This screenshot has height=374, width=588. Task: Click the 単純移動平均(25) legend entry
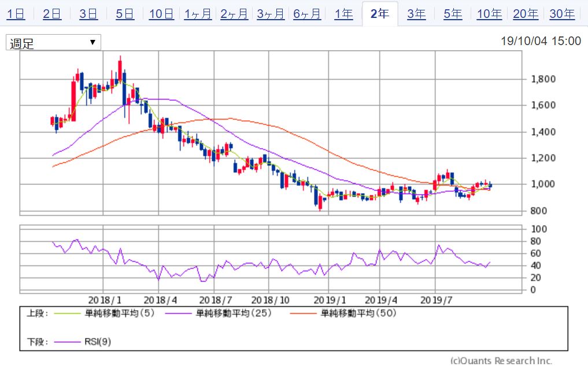pos(234,313)
